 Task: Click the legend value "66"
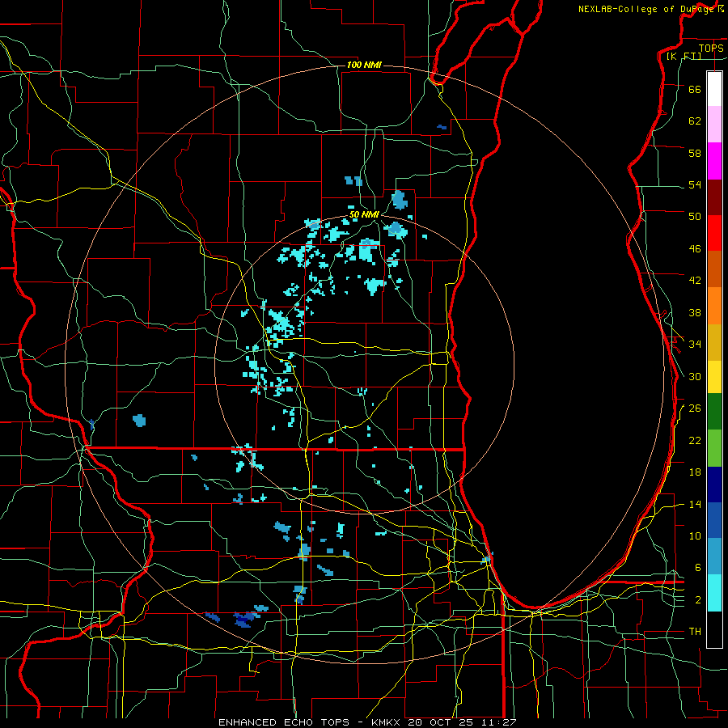coord(695,90)
